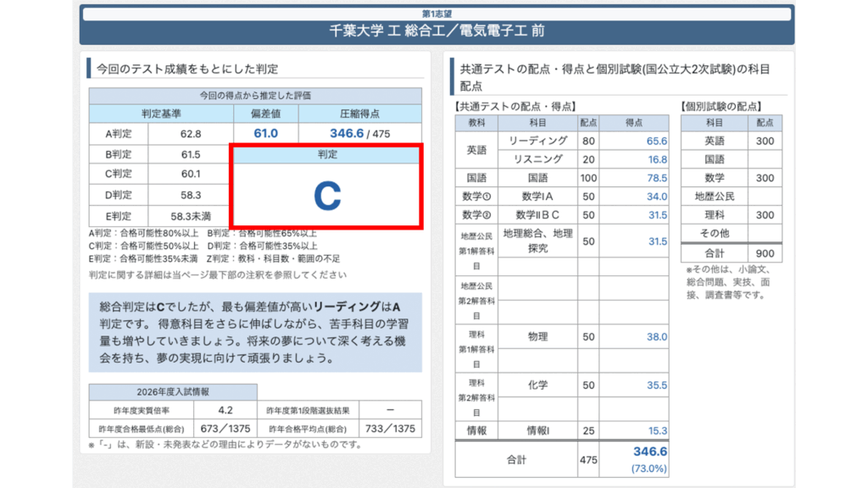Select the 個別試験 合計 value 900
868x488 pixels.
pyautogui.click(x=765, y=252)
